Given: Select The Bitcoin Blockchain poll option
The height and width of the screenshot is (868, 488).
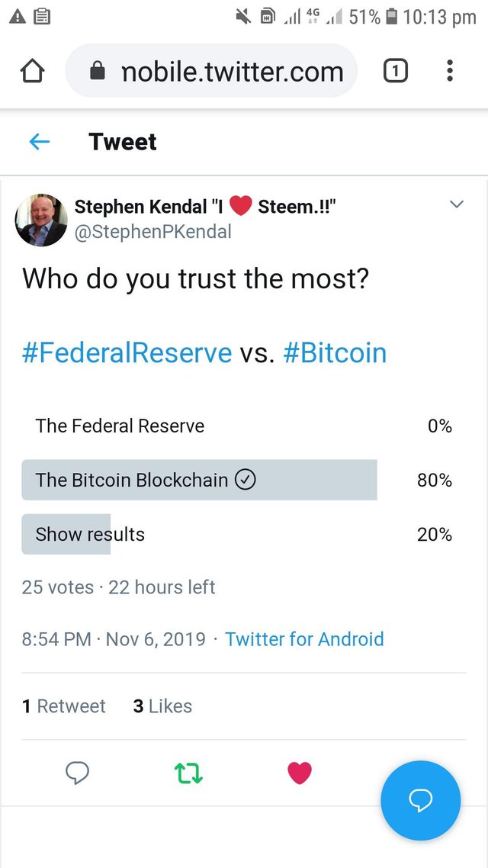Looking at the screenshot, I should [145, 480].
